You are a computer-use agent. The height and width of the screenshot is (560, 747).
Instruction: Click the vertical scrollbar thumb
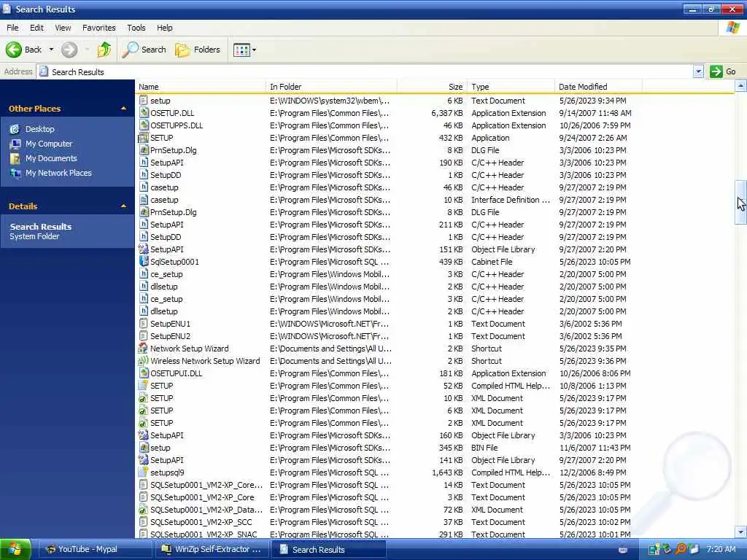coord(740,203)
